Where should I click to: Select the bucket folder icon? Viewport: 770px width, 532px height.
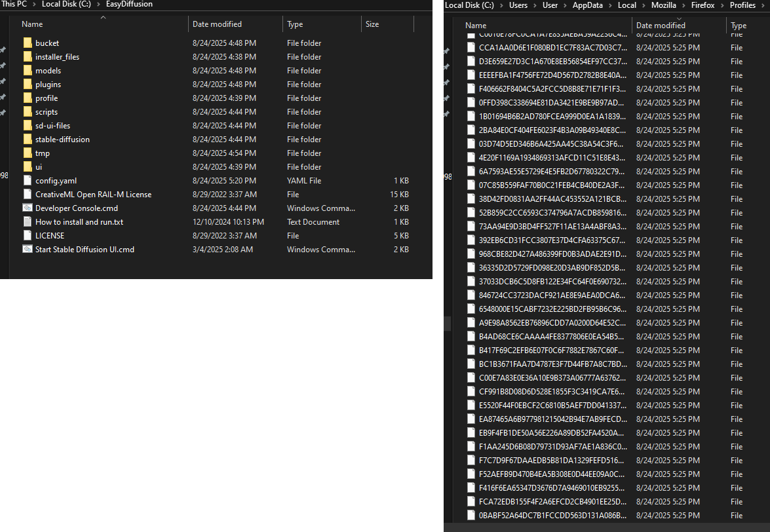(x=28, y=43)
